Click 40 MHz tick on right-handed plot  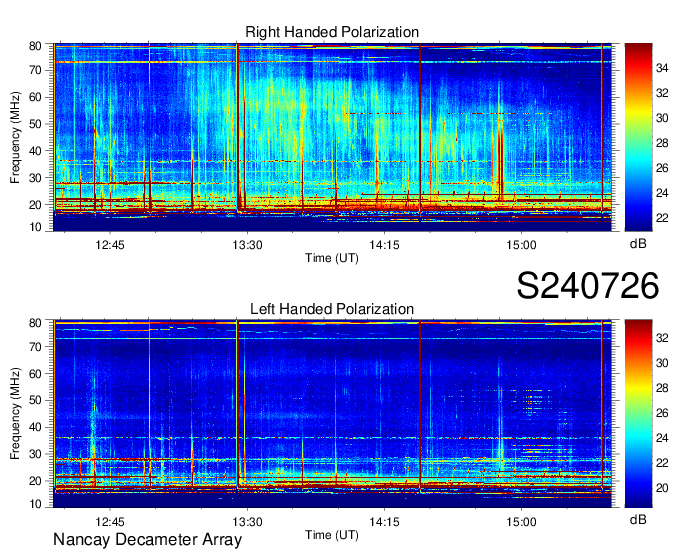35,151
